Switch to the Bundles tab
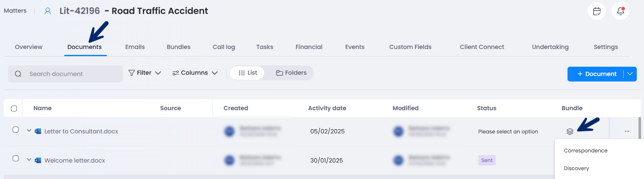 [x=179, y=47]
